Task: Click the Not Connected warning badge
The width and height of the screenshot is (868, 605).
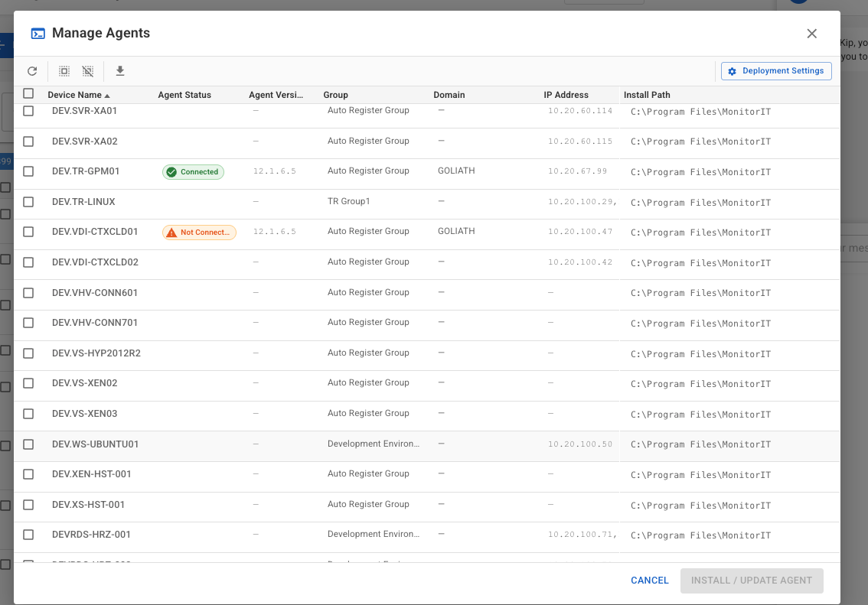Action: pos(199,233)
